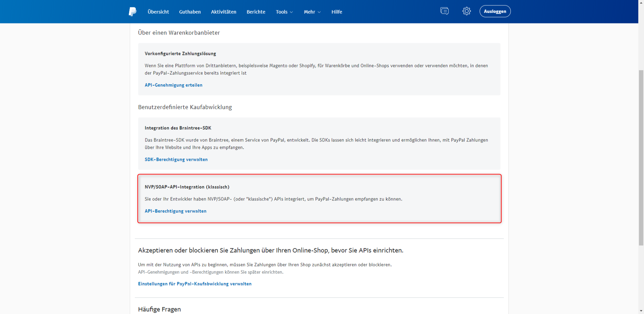Click the API-Berechtigung verwalten link
Screen dimensions: 644x314
point(175,211)
